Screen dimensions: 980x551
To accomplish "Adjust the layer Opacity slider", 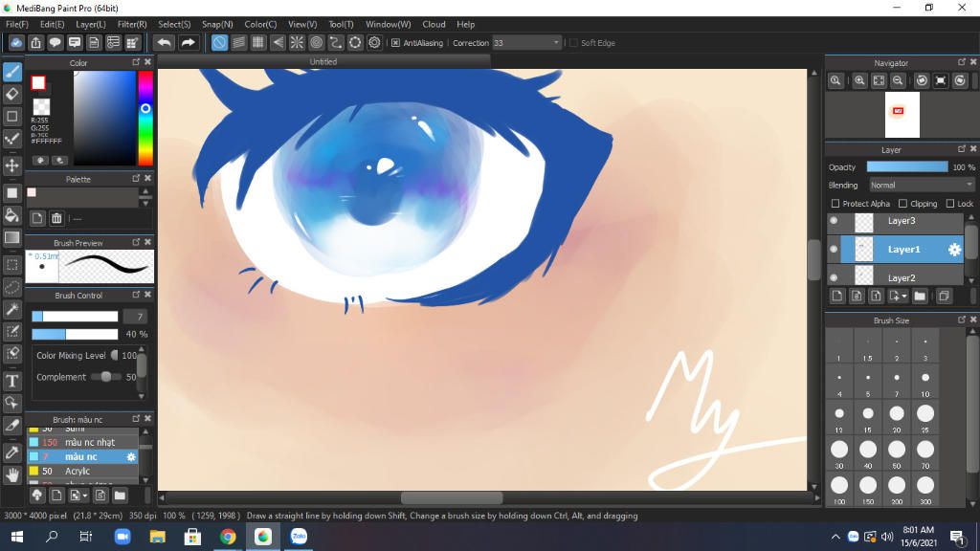I will pos(907,166).
